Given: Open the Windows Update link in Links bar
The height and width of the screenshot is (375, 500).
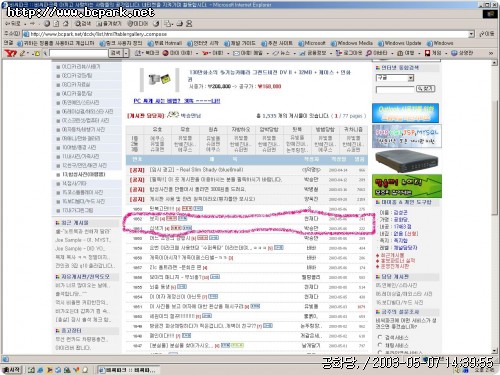Looking at the screenshot, I should [x=400, y=43].
